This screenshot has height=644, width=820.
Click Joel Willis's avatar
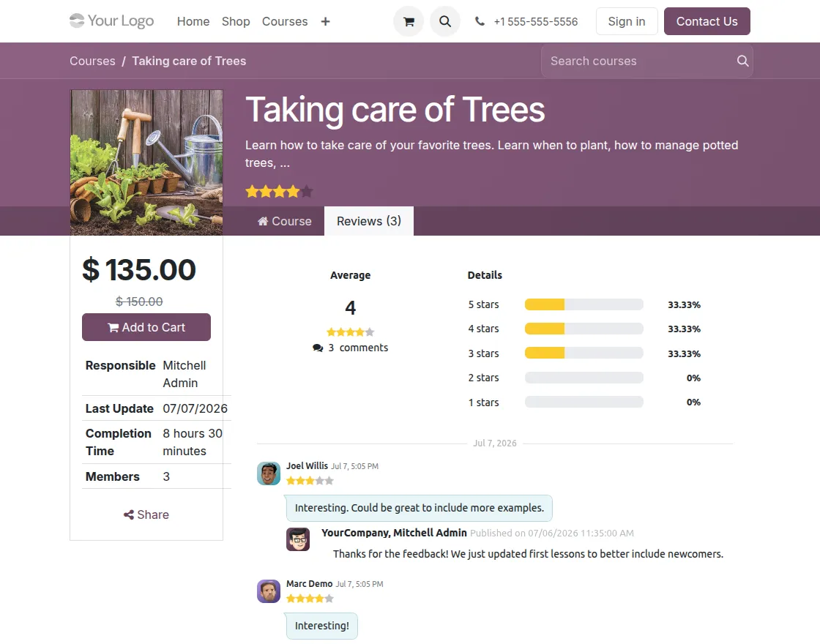tap(269, 473)
